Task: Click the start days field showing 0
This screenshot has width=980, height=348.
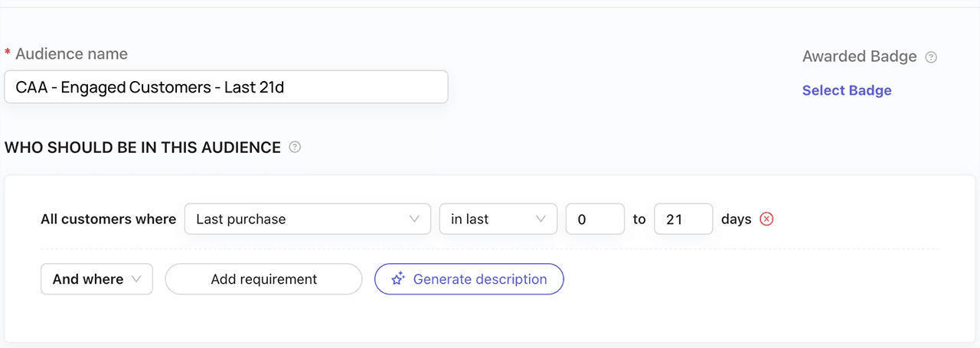Action: point(595,219)
